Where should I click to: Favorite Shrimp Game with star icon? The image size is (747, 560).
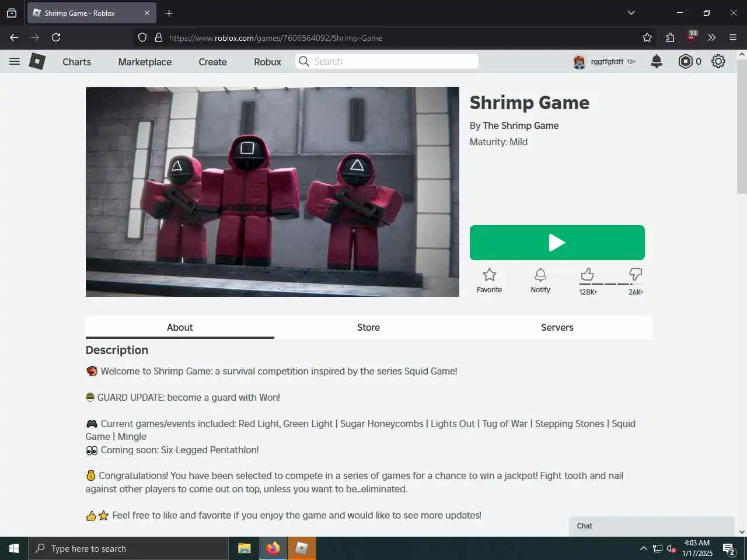[489, 275]
